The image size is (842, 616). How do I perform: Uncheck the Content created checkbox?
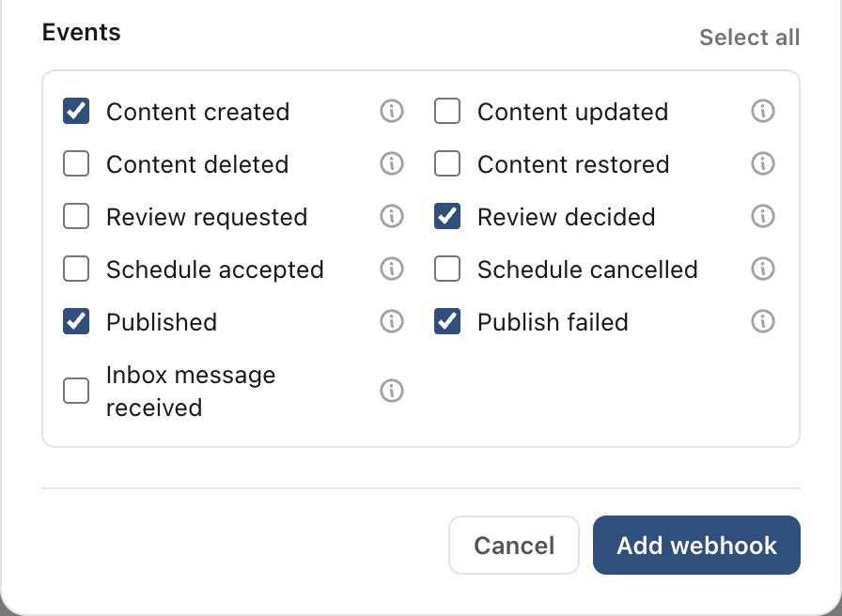point(76,111)
